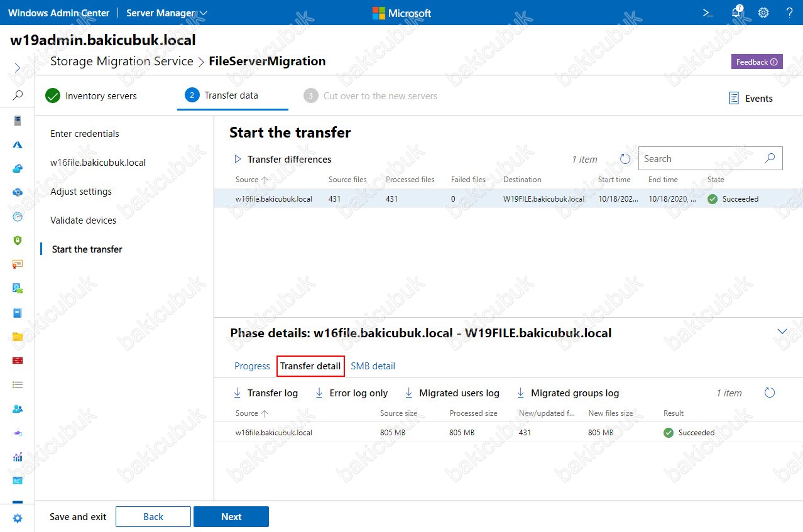Open the w16file.bakicubuk.local step in side menu
803x532 pixels.
(x=98, y=163)
